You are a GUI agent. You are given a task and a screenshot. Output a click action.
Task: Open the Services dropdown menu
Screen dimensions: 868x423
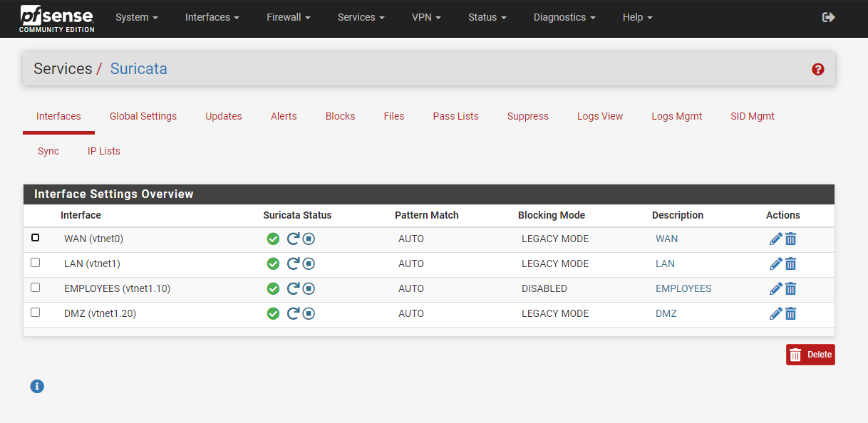361,17
